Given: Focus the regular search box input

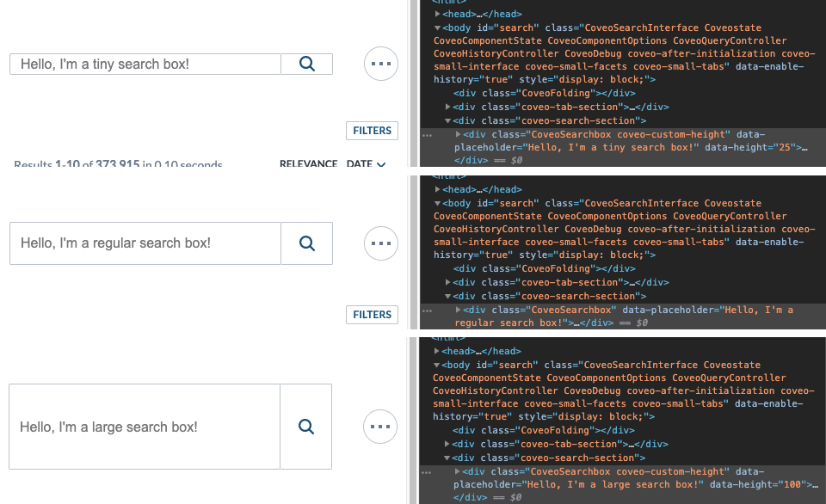Looking at the screenshot, I should (x=145, y=243).
